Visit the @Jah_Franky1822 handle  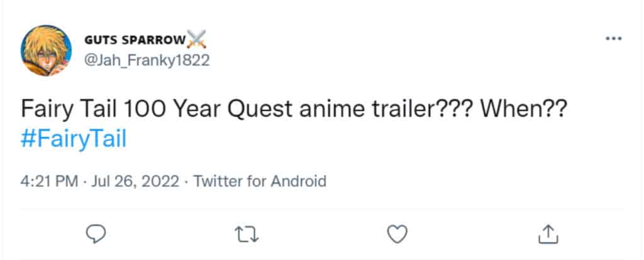(146, 60)
